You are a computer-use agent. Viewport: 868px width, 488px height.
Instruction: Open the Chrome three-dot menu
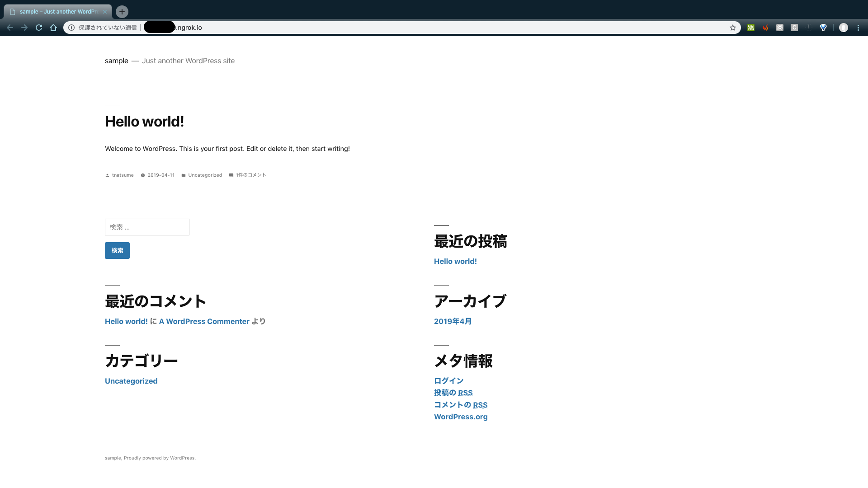pyautogui.click(x=858, y=28)
